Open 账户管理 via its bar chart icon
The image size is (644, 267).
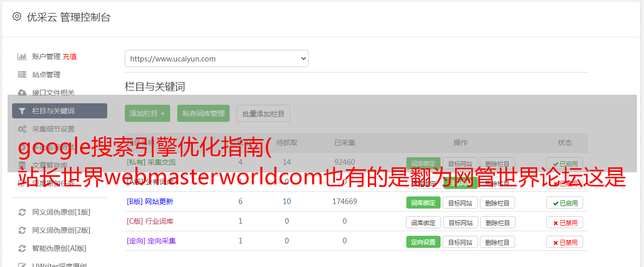coord(22,56)
